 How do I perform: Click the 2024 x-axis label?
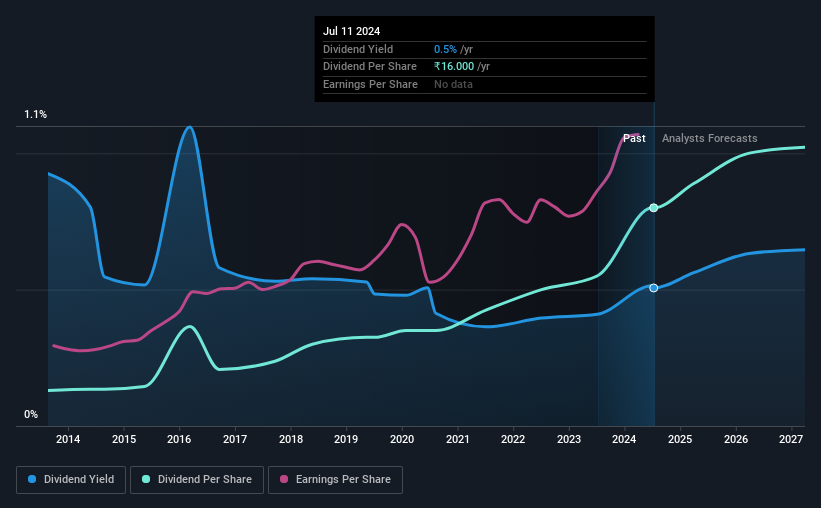click(624, 439)
